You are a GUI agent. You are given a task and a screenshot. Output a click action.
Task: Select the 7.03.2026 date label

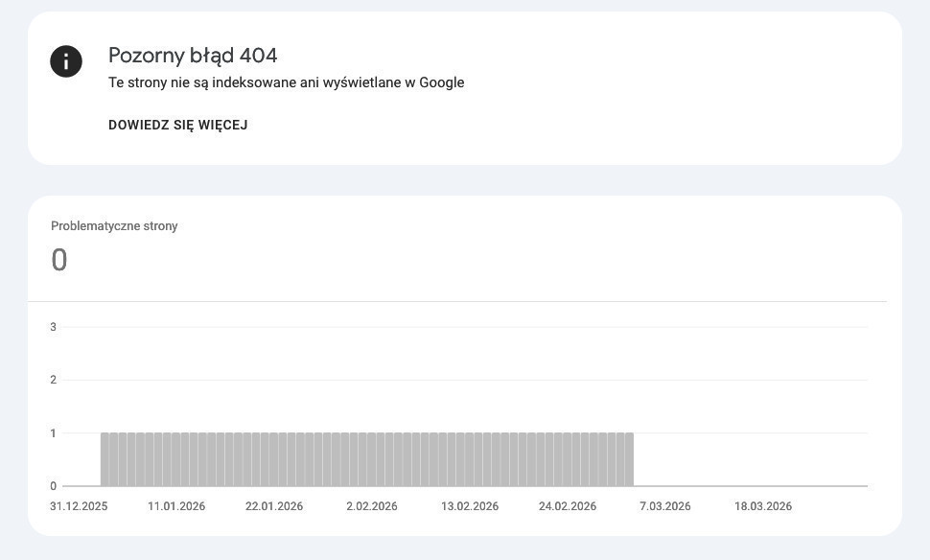point(665,506)
